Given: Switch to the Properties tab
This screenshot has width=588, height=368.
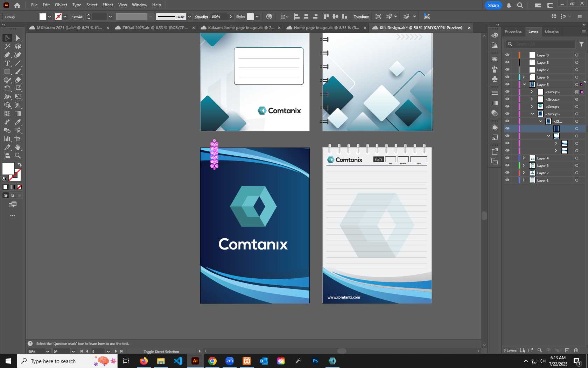Looking at the screenshot, I should point(513,32).
